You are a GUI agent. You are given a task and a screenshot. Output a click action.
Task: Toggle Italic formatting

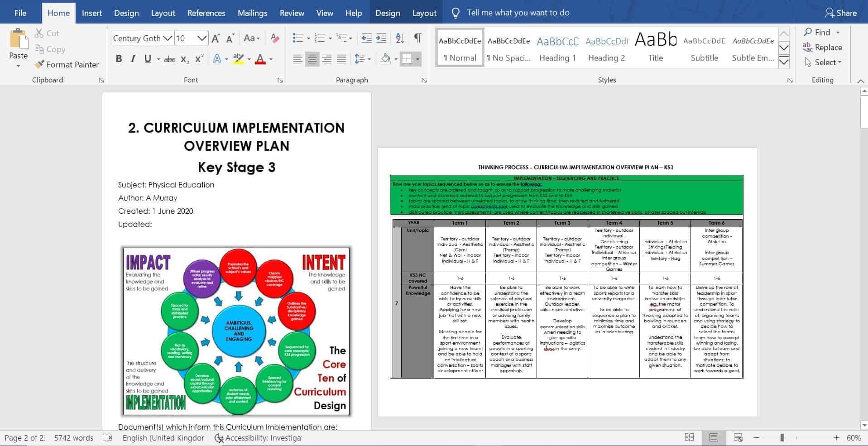(133, 59)
